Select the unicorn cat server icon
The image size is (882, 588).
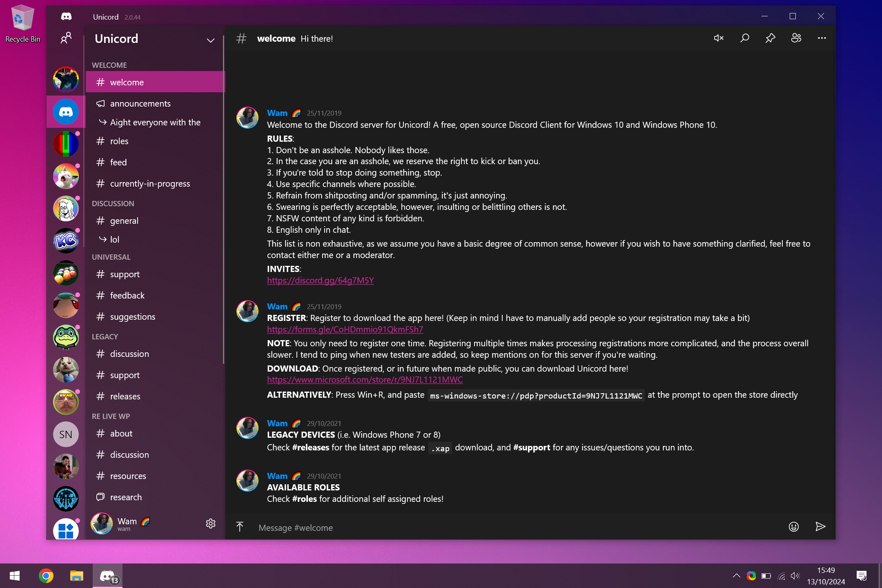tap(66, 176)
